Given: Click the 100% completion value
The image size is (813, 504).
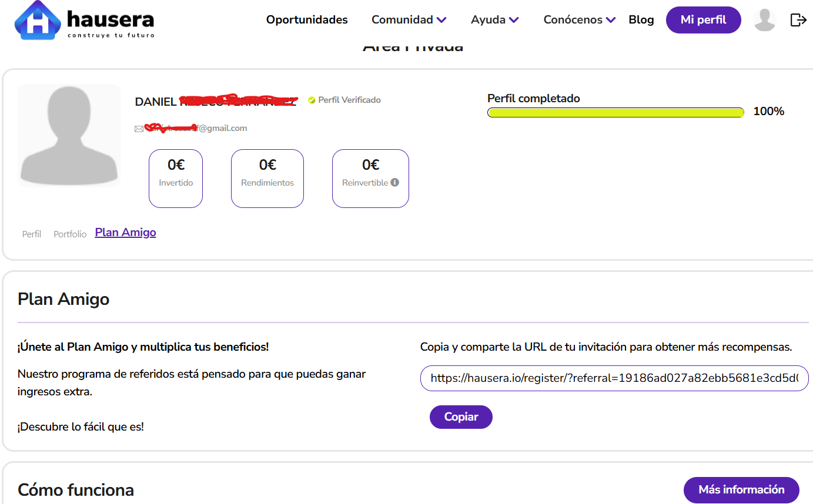Looking at the screenshot, I should pyautogui.click(x=769, y=112).
